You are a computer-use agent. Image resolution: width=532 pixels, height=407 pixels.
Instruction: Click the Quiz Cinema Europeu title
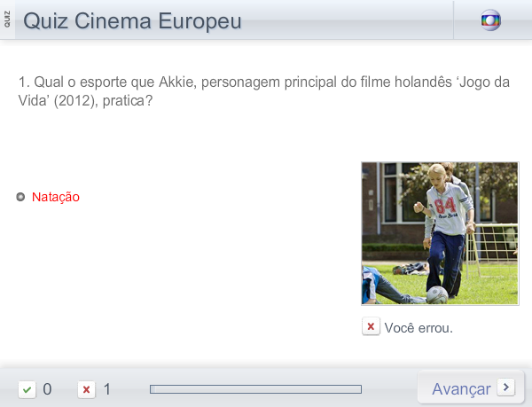[x=132, y=20]
